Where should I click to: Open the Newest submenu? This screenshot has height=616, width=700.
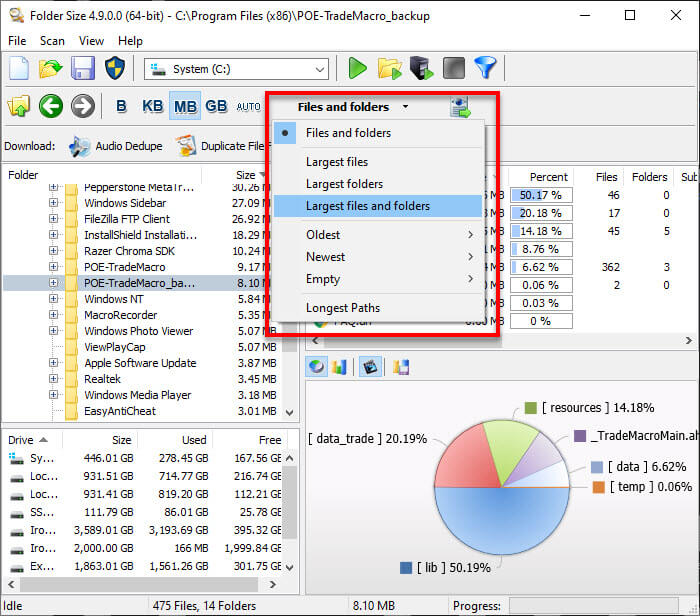[378, 257]
